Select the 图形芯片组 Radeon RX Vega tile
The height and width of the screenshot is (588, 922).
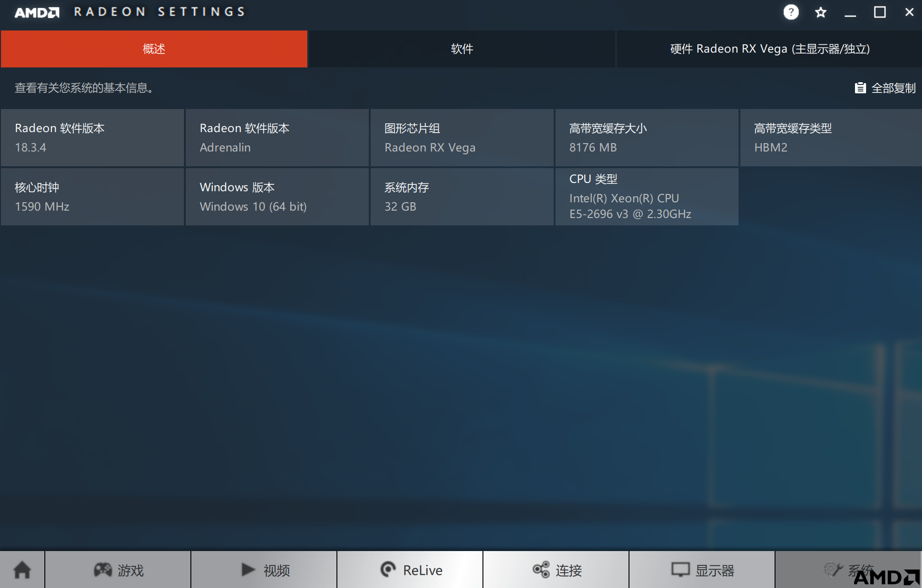coord(462,138)
